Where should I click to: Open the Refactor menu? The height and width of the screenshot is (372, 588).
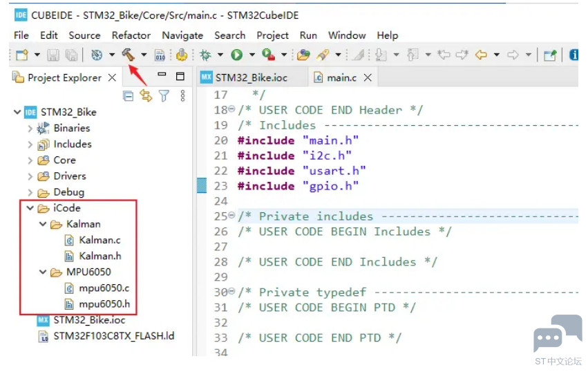131,35
